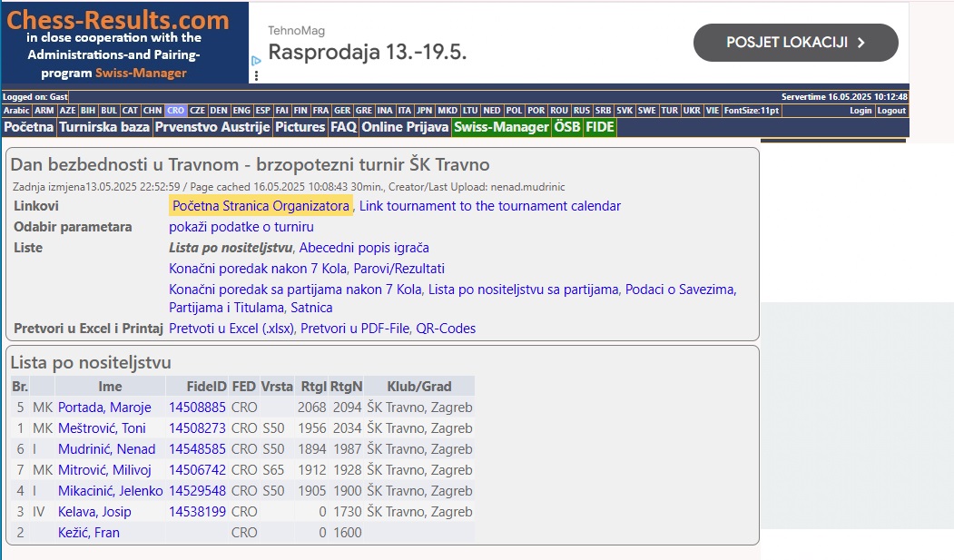Click the Ime column header
The image size is (954, 560).
tap(110, 386)
